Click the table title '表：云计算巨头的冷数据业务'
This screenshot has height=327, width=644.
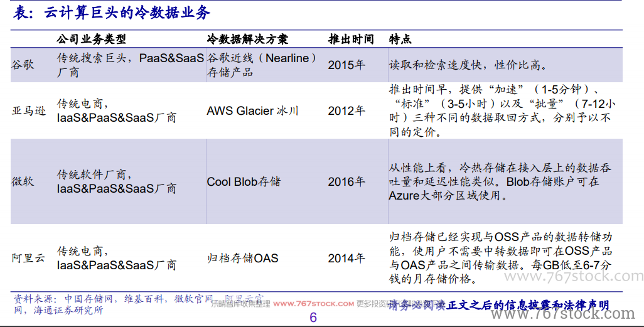(112, 13)
